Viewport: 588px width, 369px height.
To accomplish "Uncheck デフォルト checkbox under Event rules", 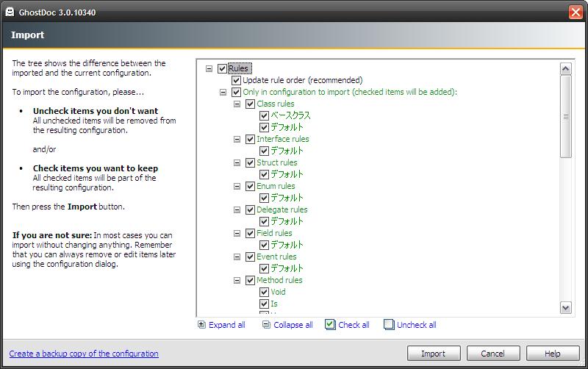I will 264,268.
